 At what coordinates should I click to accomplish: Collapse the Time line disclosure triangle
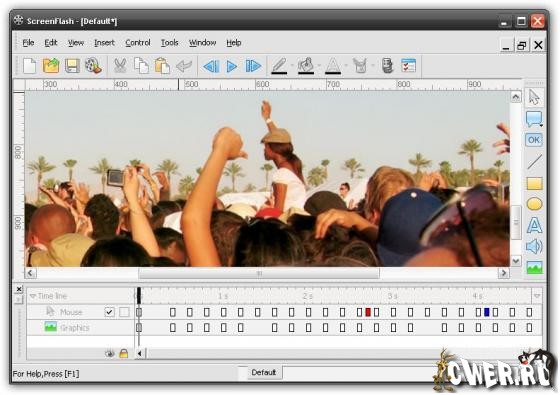coord(33,296)
